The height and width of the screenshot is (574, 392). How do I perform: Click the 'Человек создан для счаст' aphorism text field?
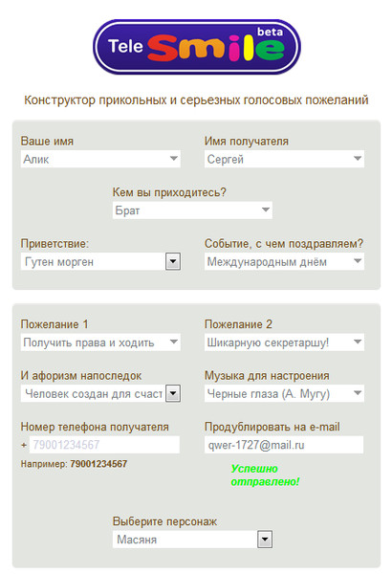coord(94,393)
